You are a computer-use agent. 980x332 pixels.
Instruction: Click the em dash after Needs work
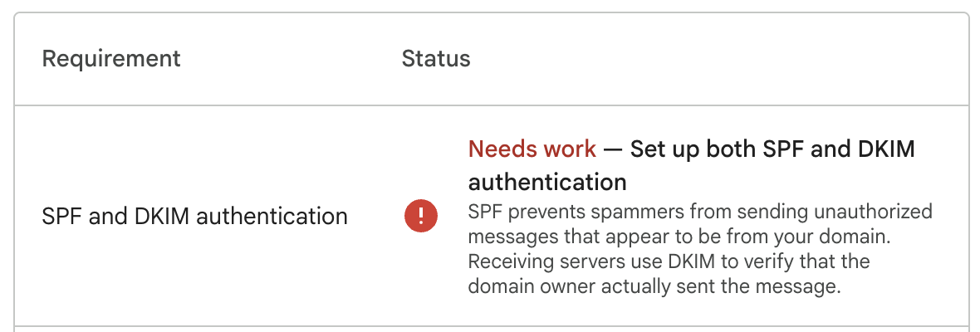point(613,150)
